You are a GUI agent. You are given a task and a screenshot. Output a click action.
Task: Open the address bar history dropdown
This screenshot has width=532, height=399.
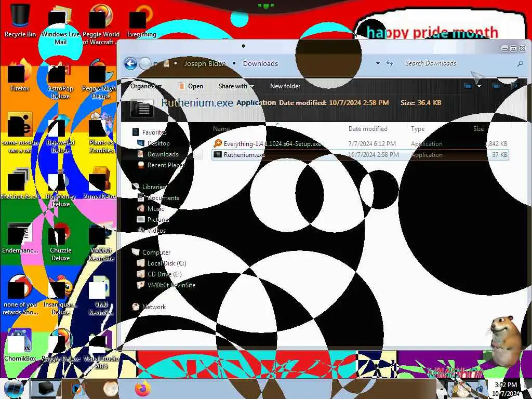[378, 63]
